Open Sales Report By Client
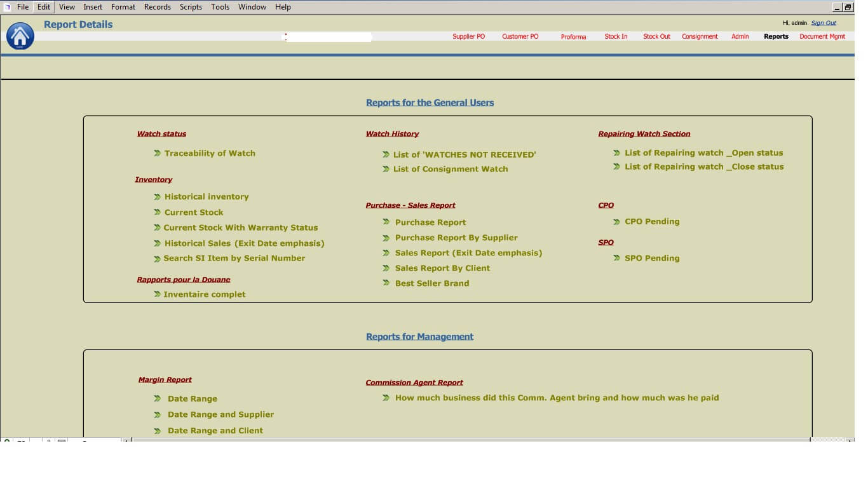 (x=442, y=268)
